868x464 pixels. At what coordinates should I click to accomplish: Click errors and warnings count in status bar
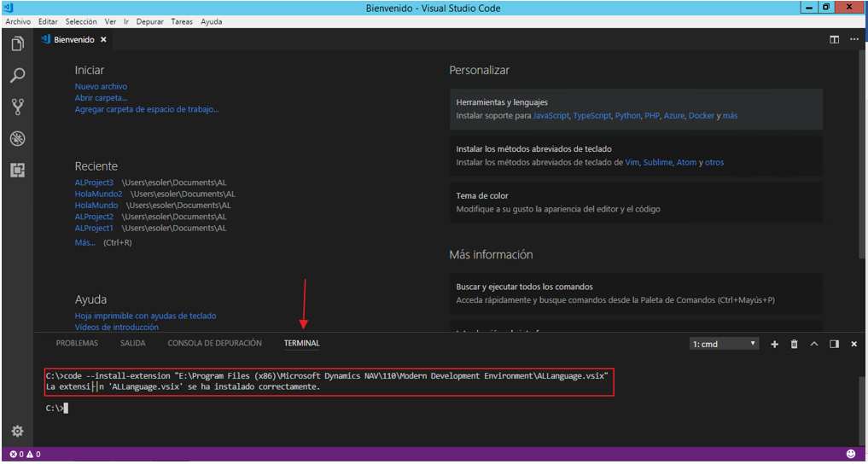(x=26, y=454)
